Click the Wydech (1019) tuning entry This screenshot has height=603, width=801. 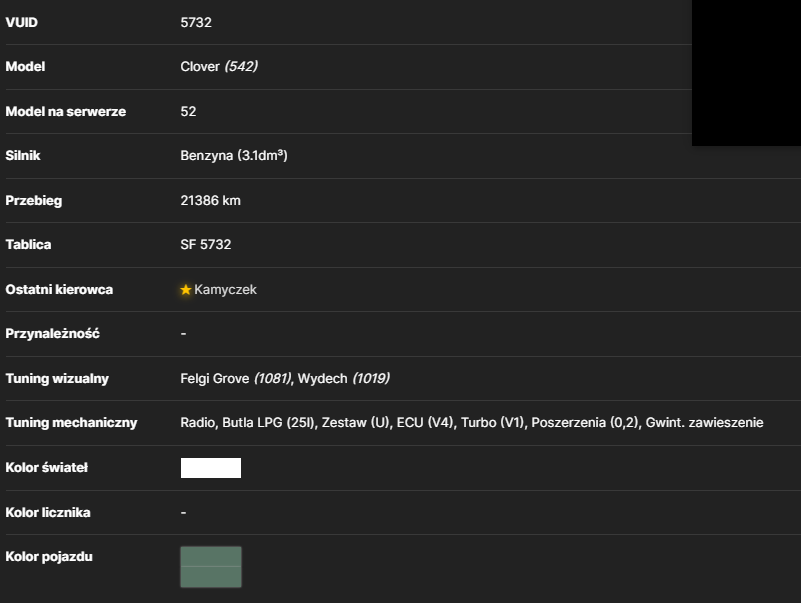pos(344,378)
